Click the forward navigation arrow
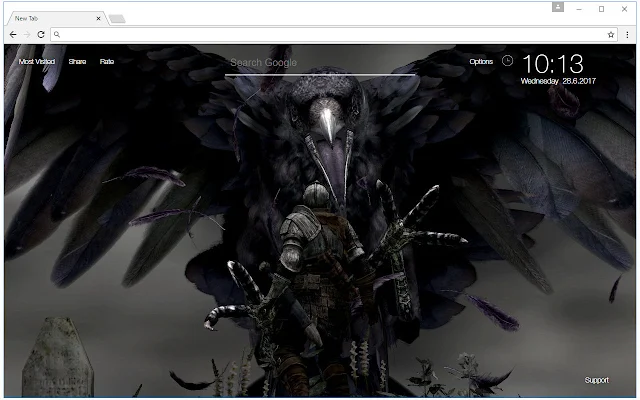640x400 pixels. pyautogui.click(x=27, y=35)
